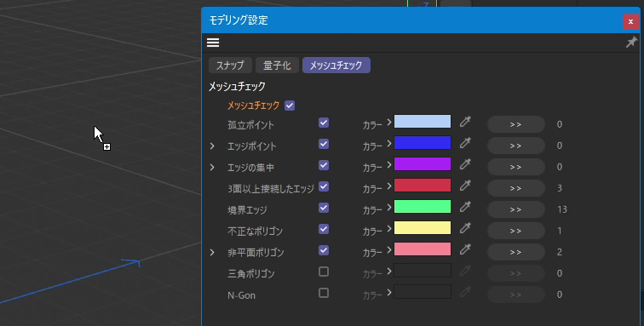The width and height of the screenshot is (644, 326).
Task: Enable the N-Gon checkbox
Action: pos(324,293)
